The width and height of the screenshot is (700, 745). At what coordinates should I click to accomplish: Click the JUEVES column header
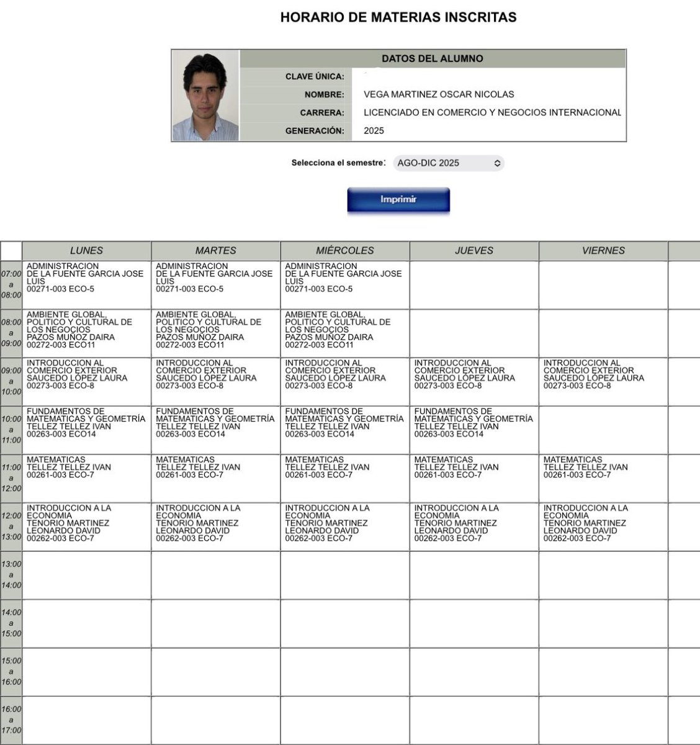pyautogui.click(x=475, y=251)
